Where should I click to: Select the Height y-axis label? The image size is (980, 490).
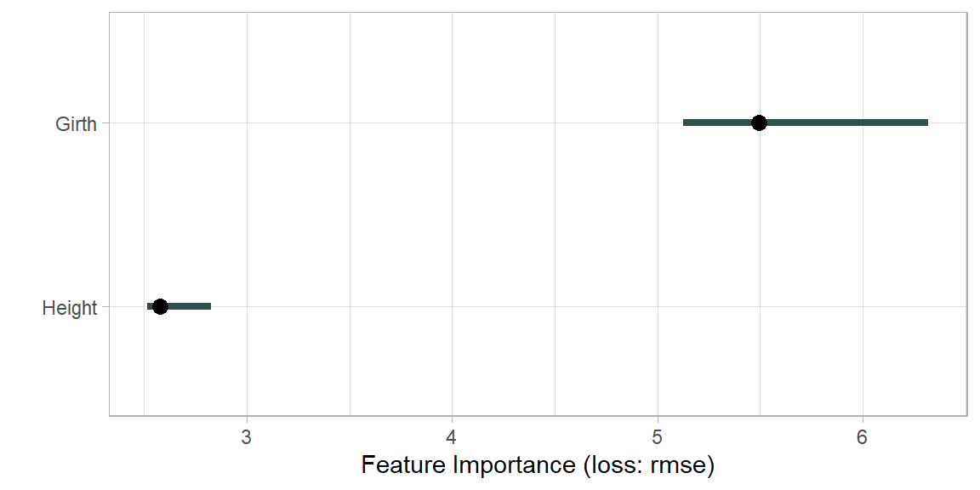click(x=70, y=308)
